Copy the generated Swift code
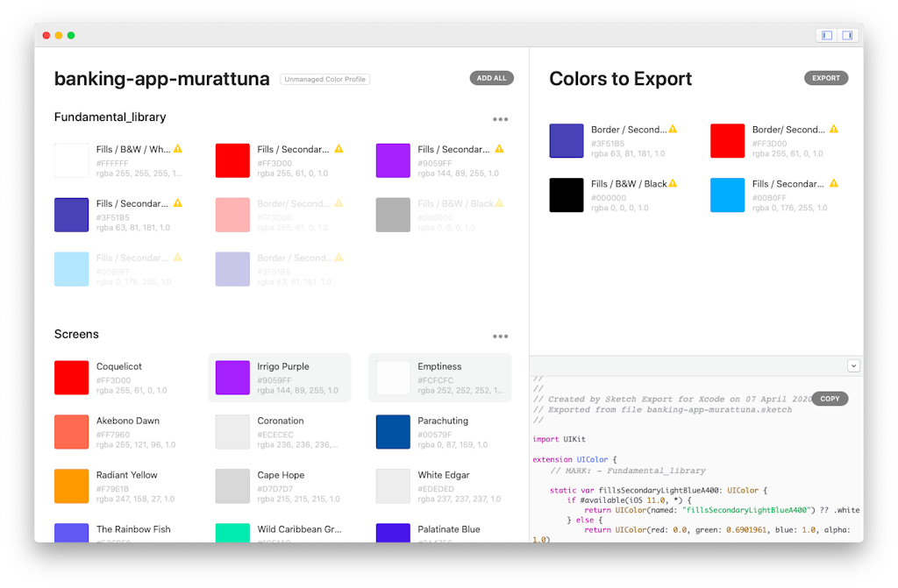Screen dimensions: 898x588 click(830, 399)
